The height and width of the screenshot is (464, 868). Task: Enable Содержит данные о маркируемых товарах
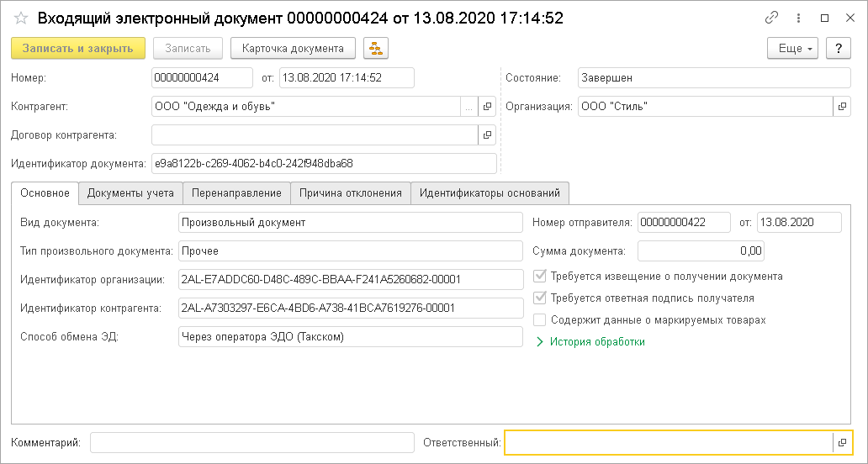point(541,319)
